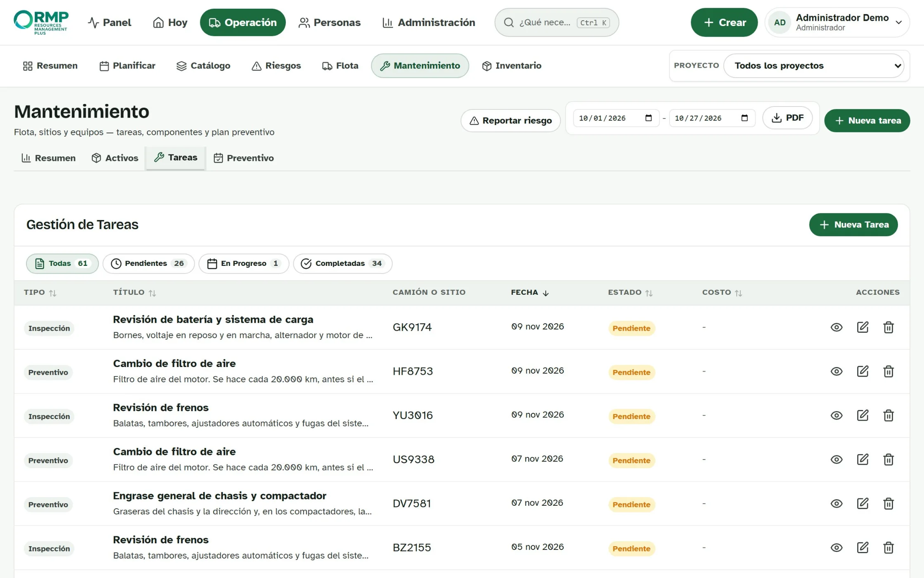Open the Riesgos page
The image size is (924, 578).
click(x=276, y=66)
